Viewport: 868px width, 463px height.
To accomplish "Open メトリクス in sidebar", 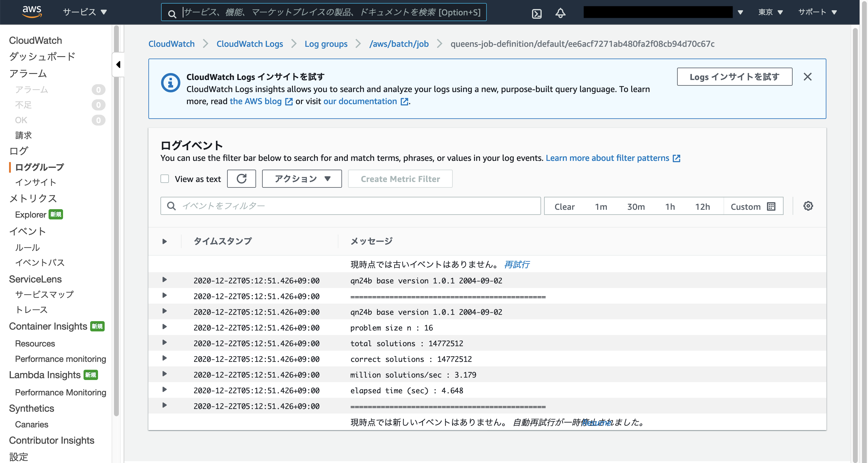I will pos(33,198).
